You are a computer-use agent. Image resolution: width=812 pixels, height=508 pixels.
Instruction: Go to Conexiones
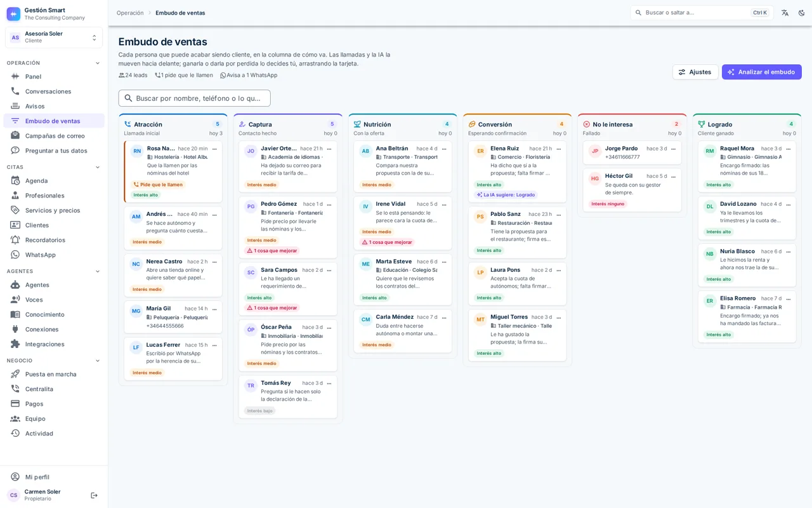tap(54, 329)
